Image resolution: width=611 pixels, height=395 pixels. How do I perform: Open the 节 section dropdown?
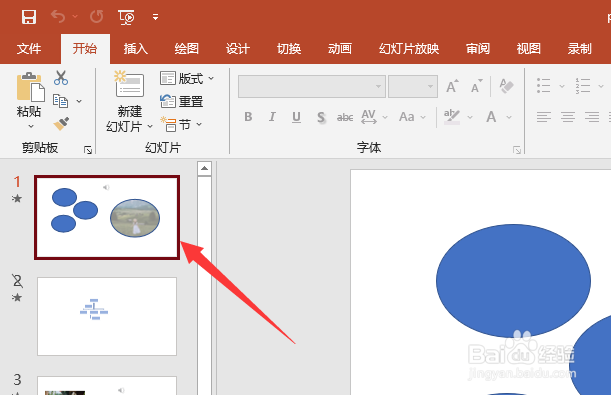tap(181, 124)
